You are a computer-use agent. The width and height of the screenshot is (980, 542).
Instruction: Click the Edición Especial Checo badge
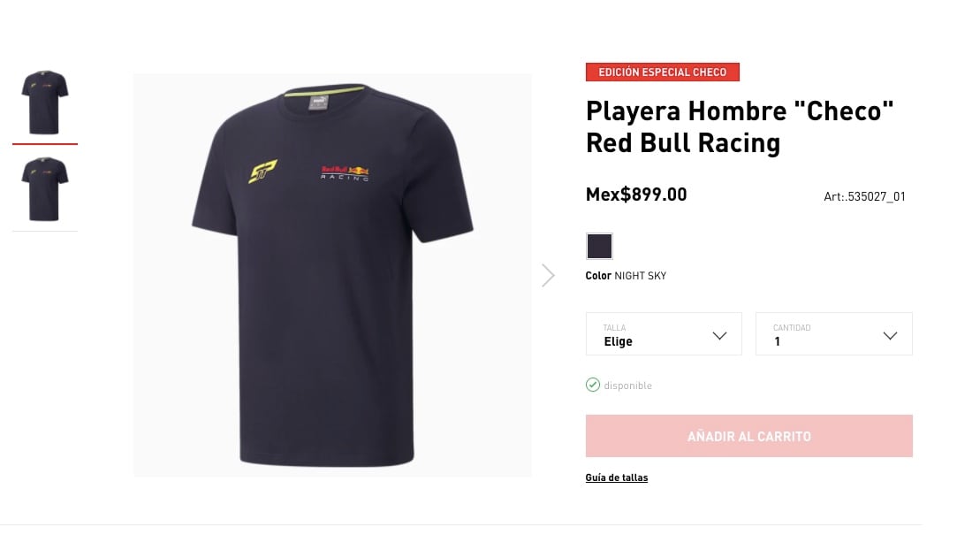point(663,72)
